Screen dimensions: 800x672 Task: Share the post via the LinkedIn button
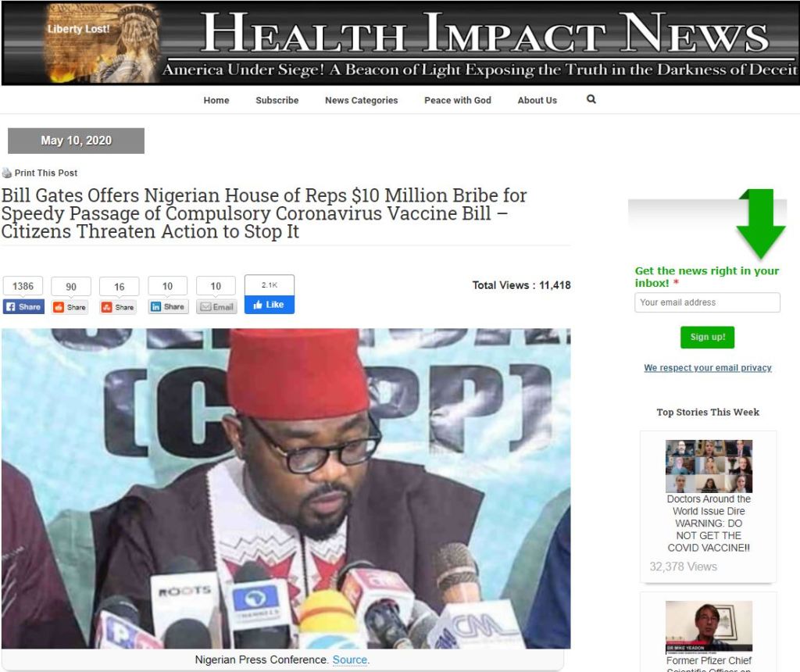168,306
